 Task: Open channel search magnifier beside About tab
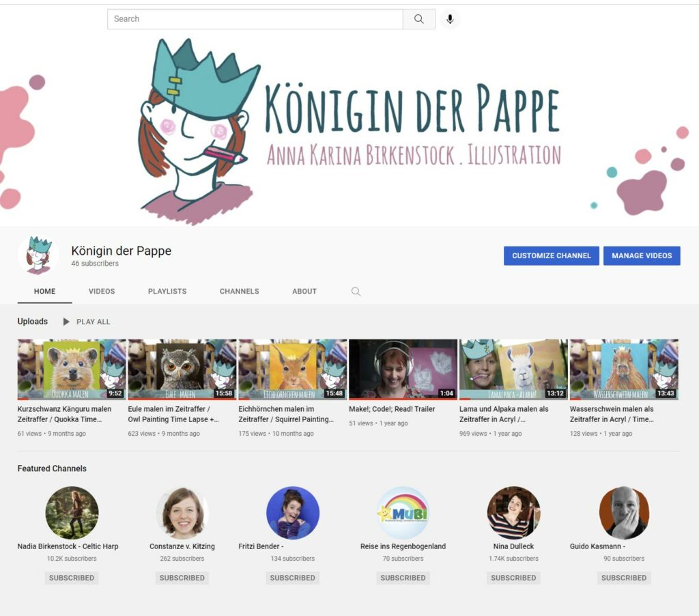356,292
